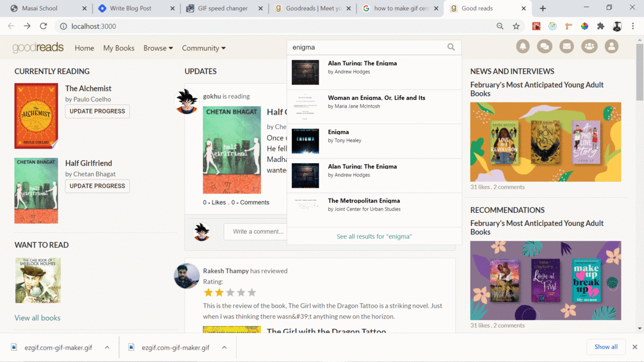Click the browser back arrow
644x362 pixels.
(11, 26)
